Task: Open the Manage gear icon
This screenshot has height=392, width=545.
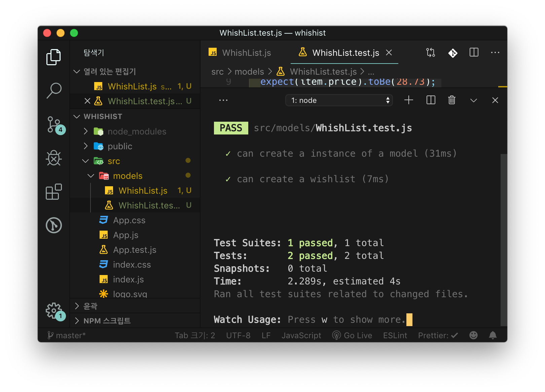Action: pos(54,311)
